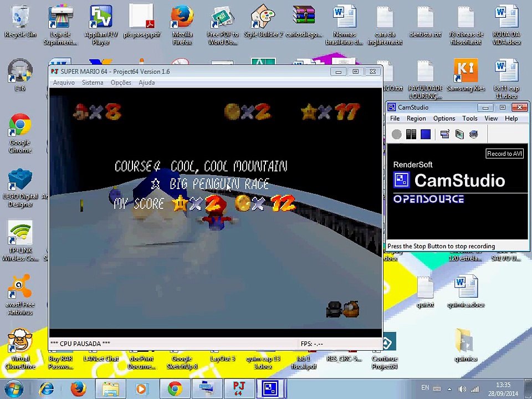Open Project64 Arquivo menu
The height and width of the screenshot is (399, 532).
click(64, 83)
